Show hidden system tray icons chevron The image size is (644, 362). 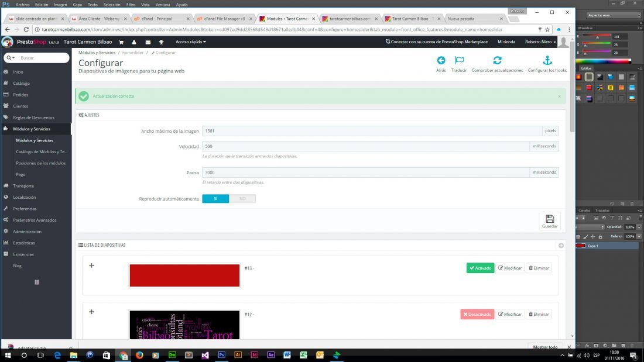click(x=562, y=356)
